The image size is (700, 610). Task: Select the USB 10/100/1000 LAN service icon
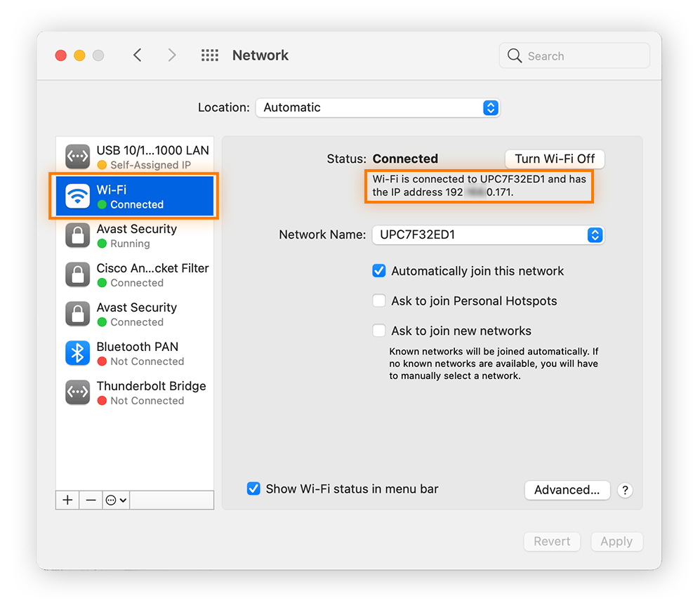point(77,157)
